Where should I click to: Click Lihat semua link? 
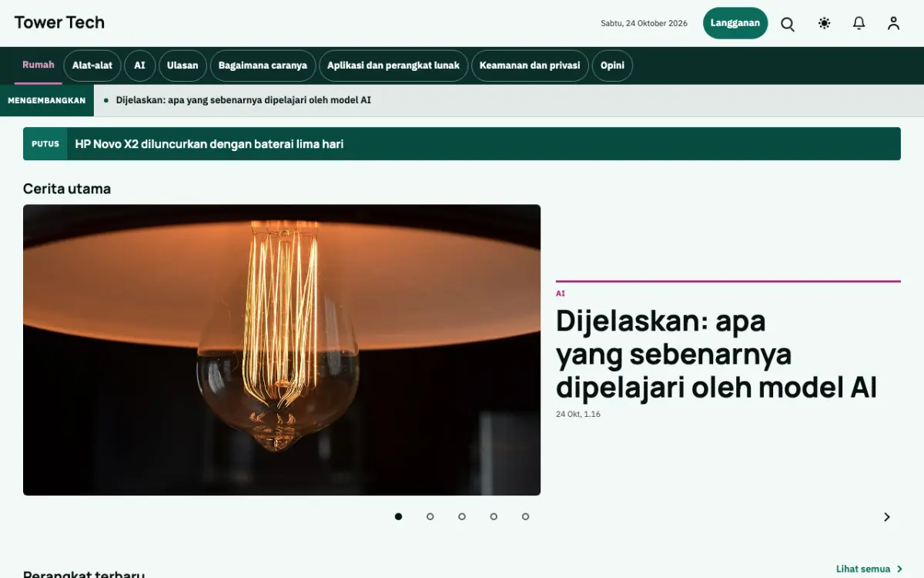(869, 569)
